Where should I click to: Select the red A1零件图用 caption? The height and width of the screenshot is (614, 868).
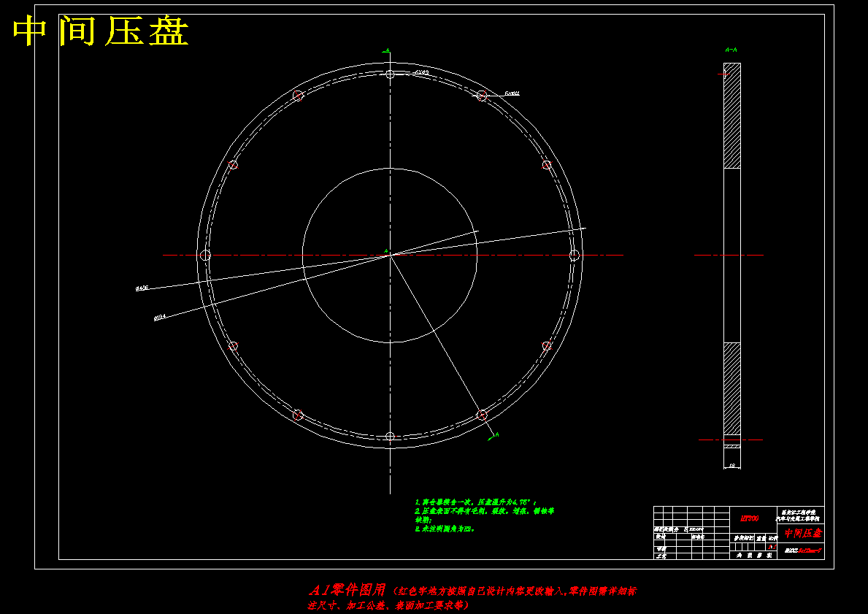pyautogui.click(x=346, y=590)
